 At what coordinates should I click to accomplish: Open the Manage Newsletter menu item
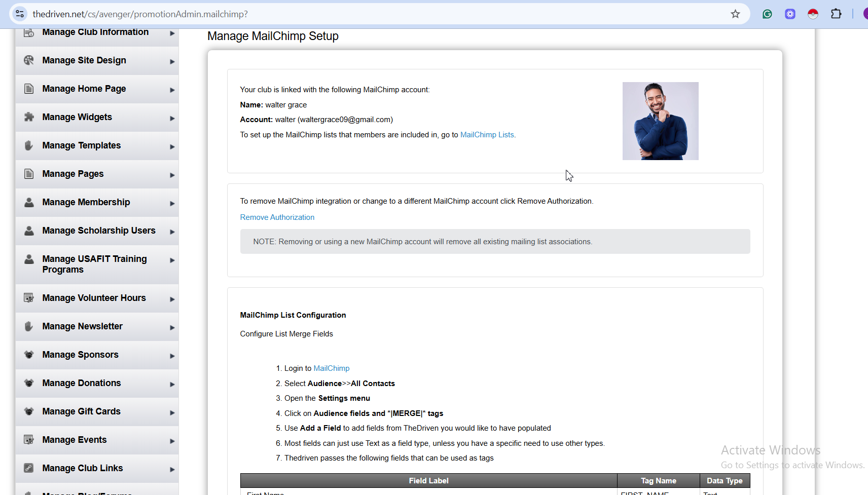click(97, 326)
